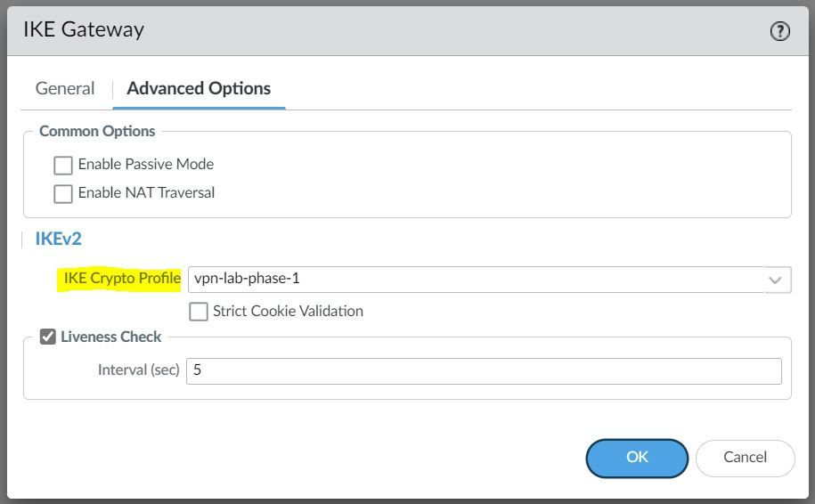
Task: Enable Passive Mode checkbox
Action: coord(63,166)
